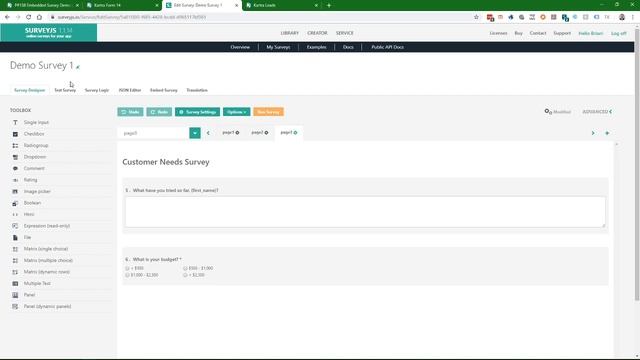
Task: Click the comment text area of question 5
Action: click(365, 212)
